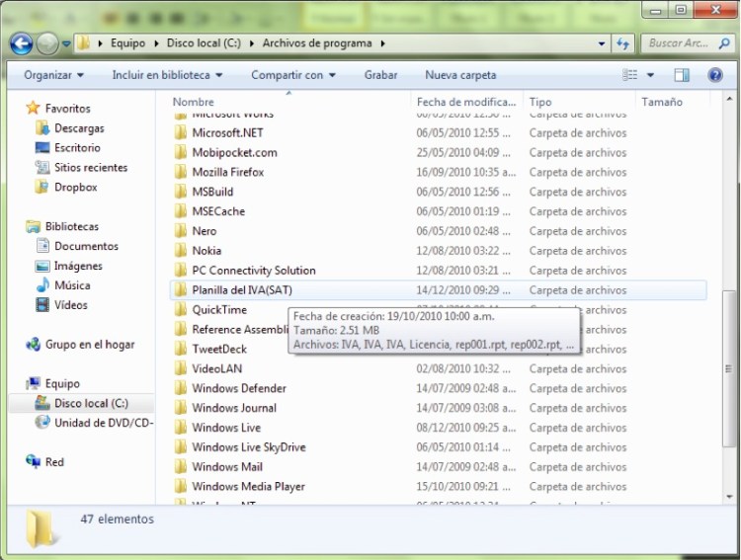741x560 pixels.
Task: Click Grupo en el hogar icon
Action: click(35, 345)
